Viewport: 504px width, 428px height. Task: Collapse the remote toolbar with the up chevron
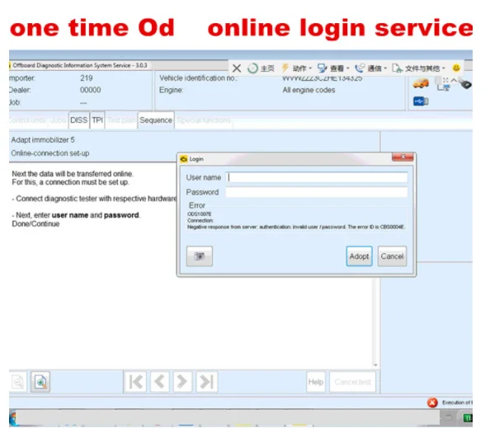(454, 80)
